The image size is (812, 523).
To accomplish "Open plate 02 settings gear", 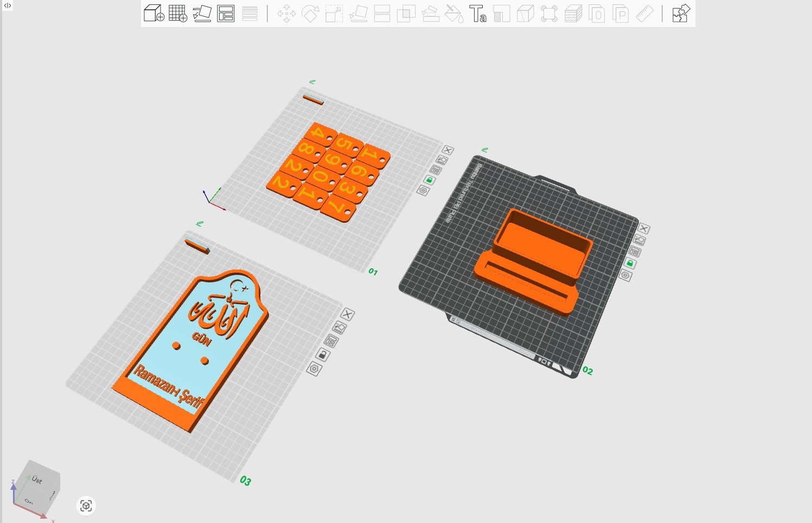I will (x=625, y=276).
